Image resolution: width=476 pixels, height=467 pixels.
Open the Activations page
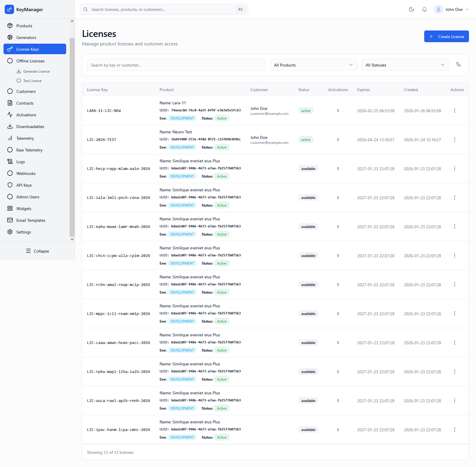(x=27, y=115)
